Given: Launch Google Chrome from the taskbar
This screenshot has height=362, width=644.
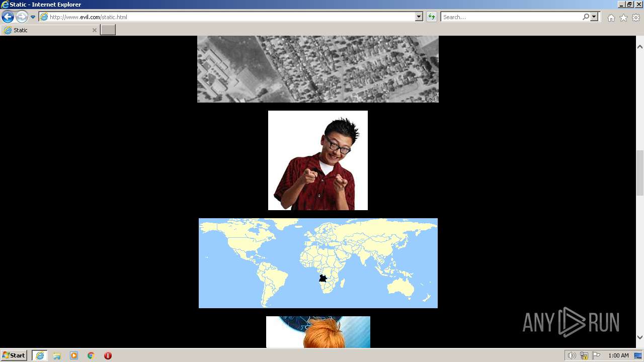Looking at the screenshot, I should (91, 355).
